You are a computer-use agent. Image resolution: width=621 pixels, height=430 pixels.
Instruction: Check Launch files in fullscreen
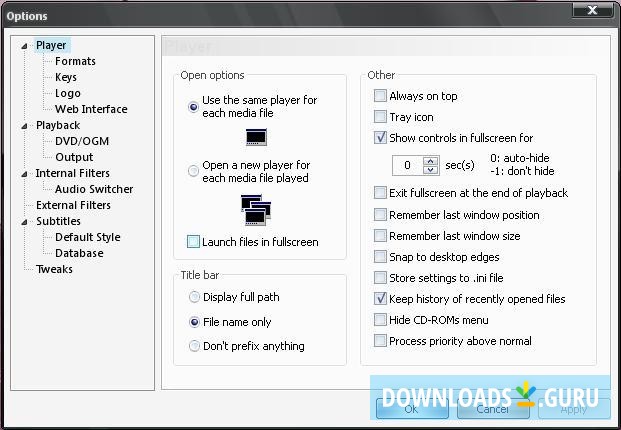[x=193, y=242]
